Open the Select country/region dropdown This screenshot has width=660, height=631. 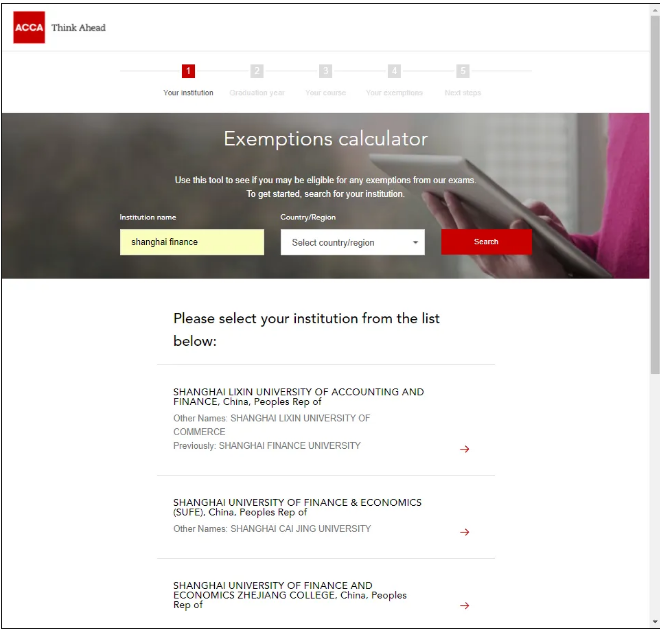(352, 242)
